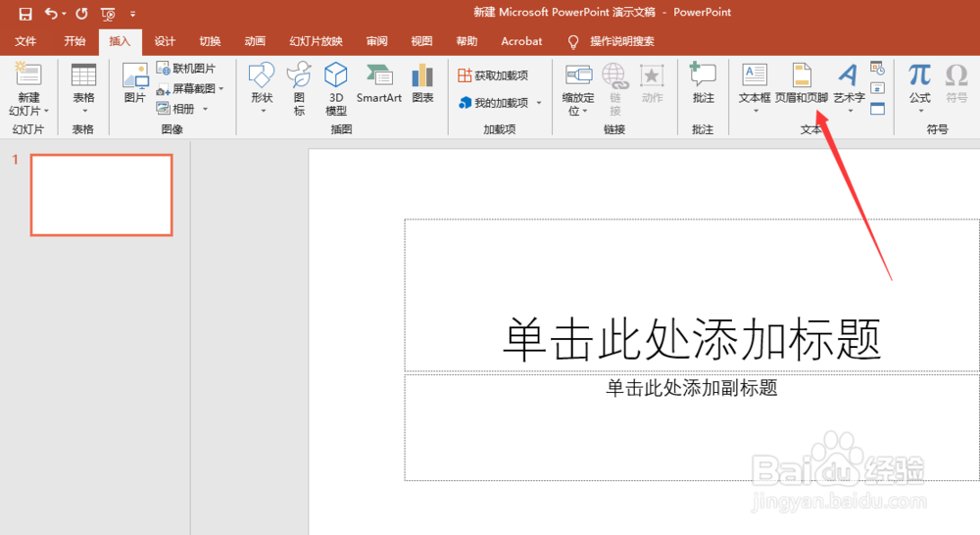Undo the last action
The height and width of the screenshot is (535, 980).
(51, 13)
